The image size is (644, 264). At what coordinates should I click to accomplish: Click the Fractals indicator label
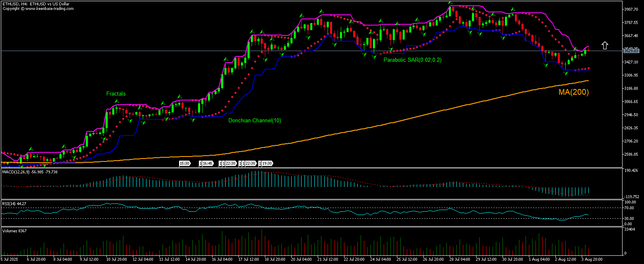click(116, 94)
